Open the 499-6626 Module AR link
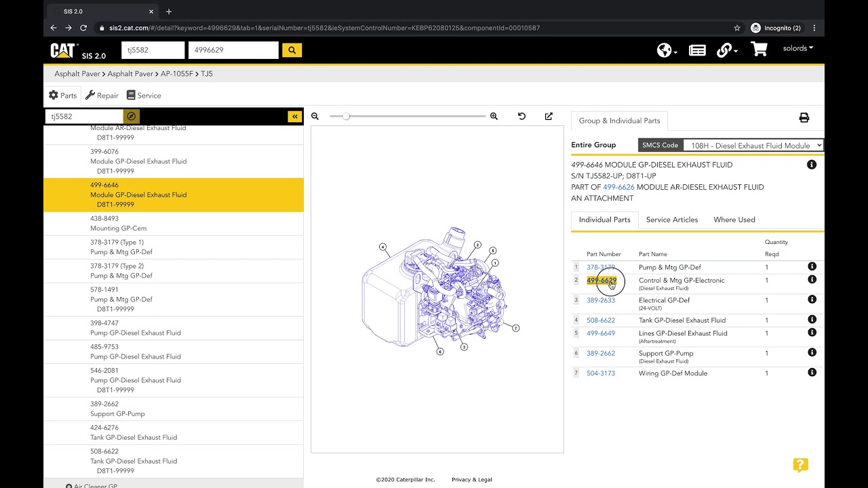868x488 pixels. (618, 187)
